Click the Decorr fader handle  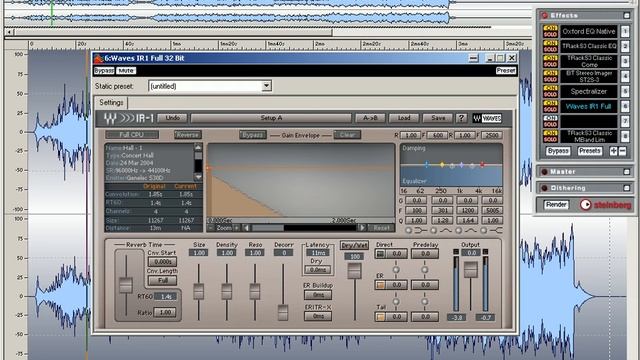point(283,312)
